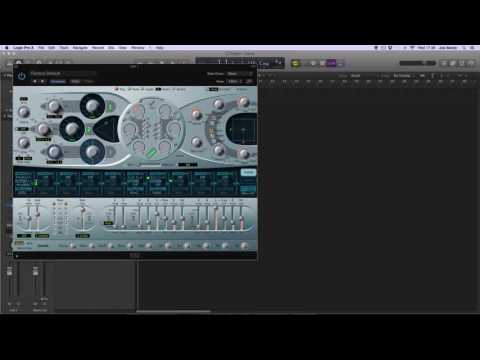Screen dimensions: 480x360
Task: Toggle the plugin link icon
Action: tap(249, 81)
